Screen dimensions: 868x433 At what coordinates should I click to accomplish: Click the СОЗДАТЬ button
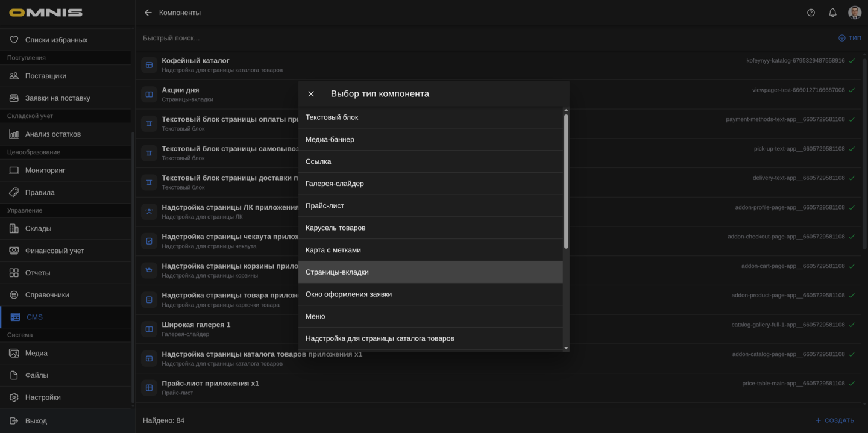click(834, 420)
